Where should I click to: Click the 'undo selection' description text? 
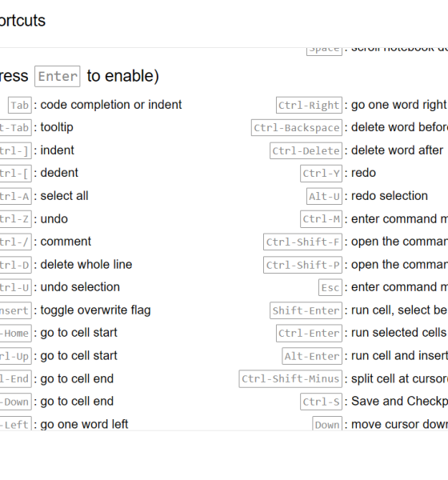tap(80, 287)
